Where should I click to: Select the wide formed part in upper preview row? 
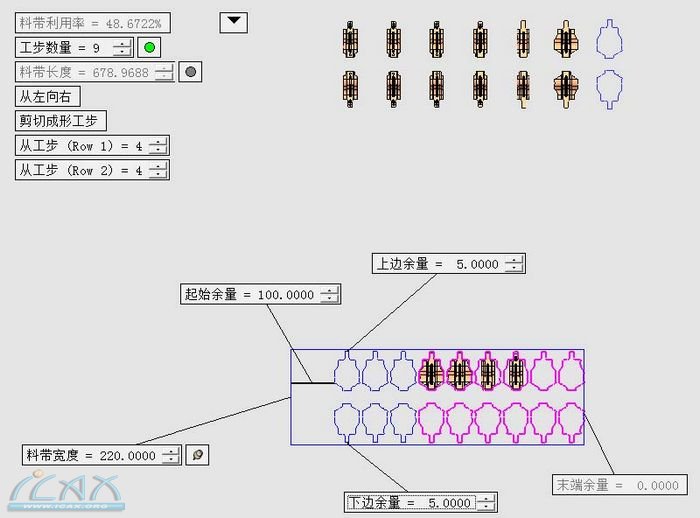click(566, 40)
